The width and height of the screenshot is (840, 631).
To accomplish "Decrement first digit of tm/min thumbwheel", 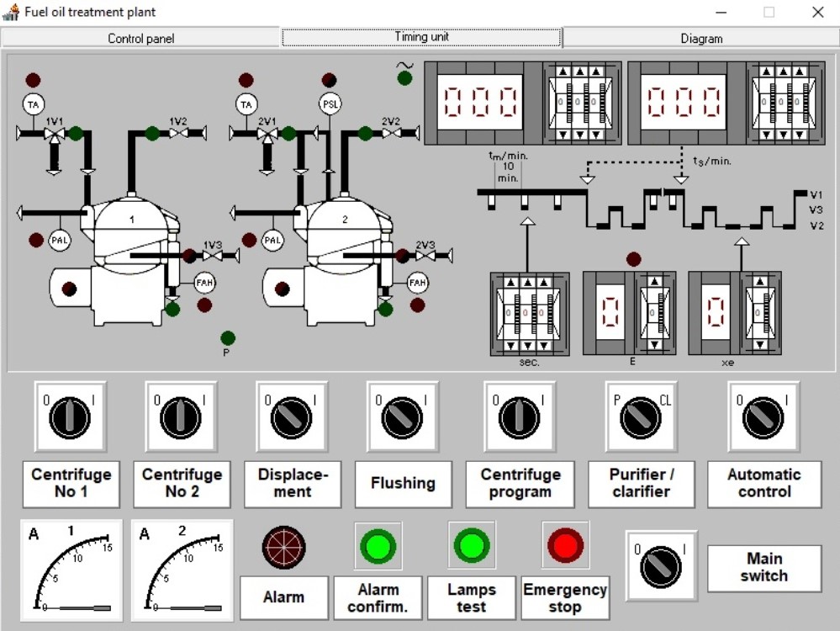I will click(x=563, y=135).
